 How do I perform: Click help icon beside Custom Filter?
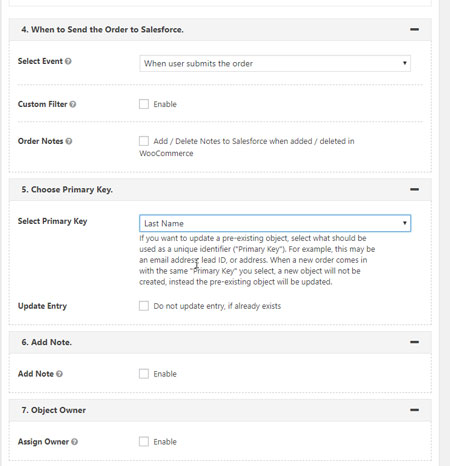[73, 104]
